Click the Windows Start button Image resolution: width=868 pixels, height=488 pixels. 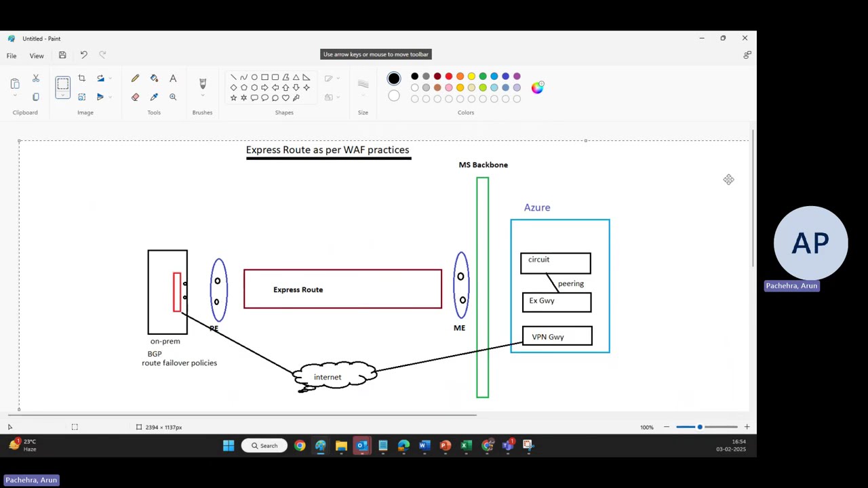point(229,445)
